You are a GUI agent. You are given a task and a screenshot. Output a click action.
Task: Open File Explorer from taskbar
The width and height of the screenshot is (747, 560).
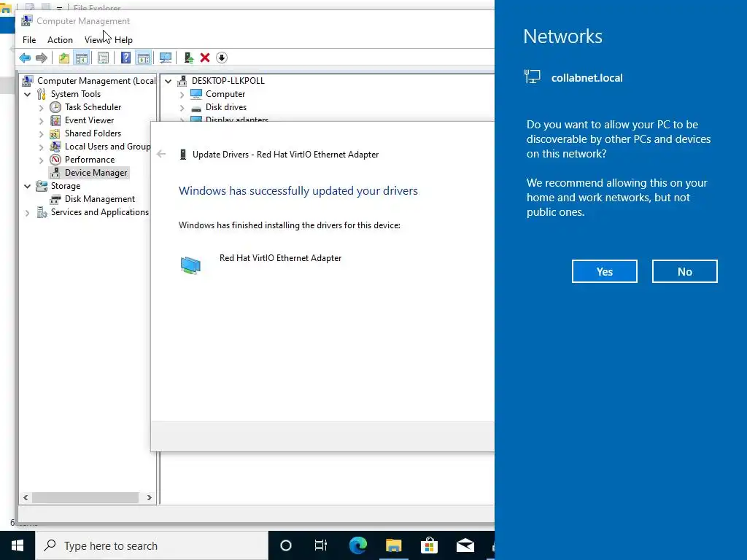393,545
